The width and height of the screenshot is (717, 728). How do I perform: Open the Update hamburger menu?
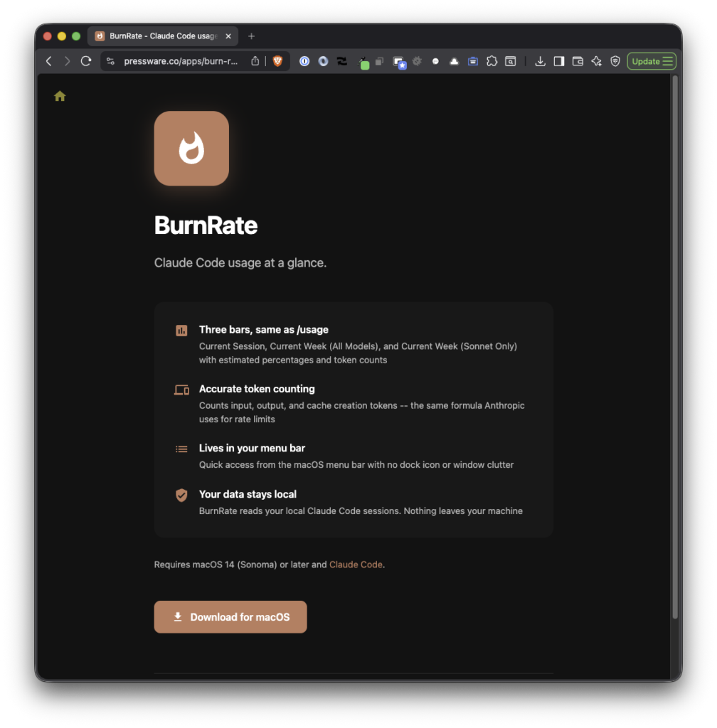tap(652, 61)
